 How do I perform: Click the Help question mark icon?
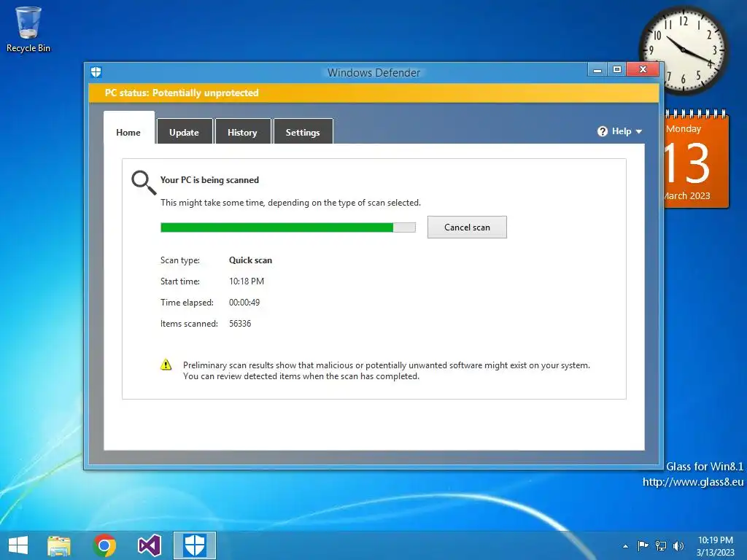[x=602, y=131]
